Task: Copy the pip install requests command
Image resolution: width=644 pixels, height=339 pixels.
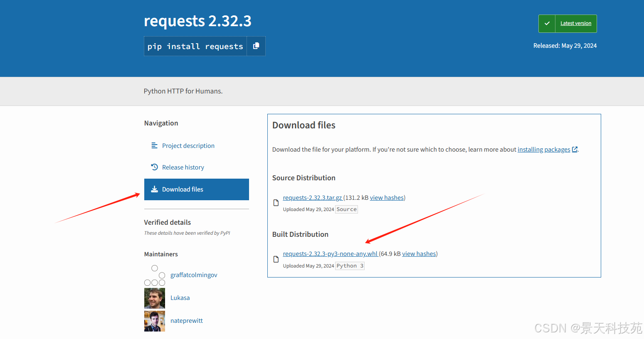Action: [256, 46]
